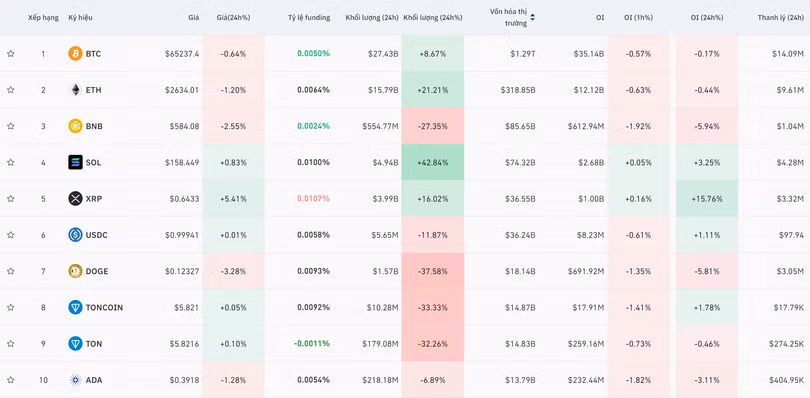Click SOL market cap $74.32B
The width and height of the screenshot is (810, 398).
click(x=520, y=162)
